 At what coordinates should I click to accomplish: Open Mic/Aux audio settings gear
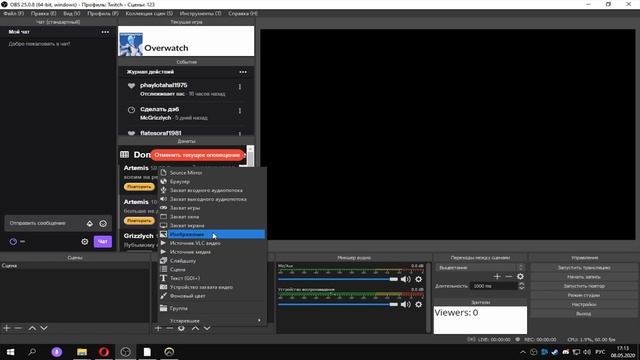click(418, 279)
